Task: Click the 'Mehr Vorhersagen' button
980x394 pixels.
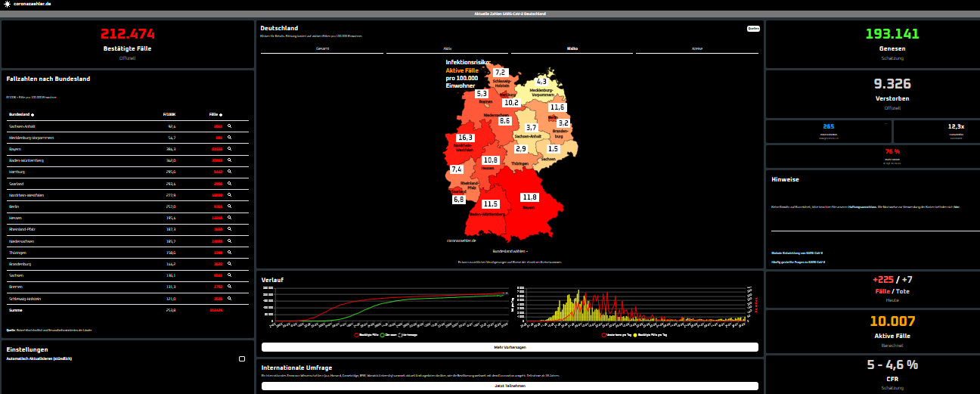Action: click(509, 347)
